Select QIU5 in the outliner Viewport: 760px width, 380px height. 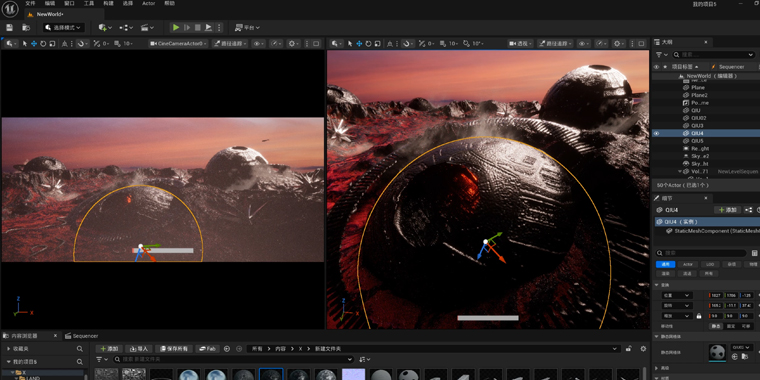(x=697, y=141)
